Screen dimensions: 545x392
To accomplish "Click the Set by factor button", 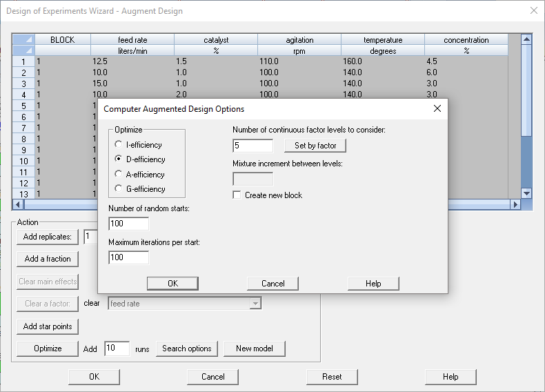I will click(x=315, y=146).
